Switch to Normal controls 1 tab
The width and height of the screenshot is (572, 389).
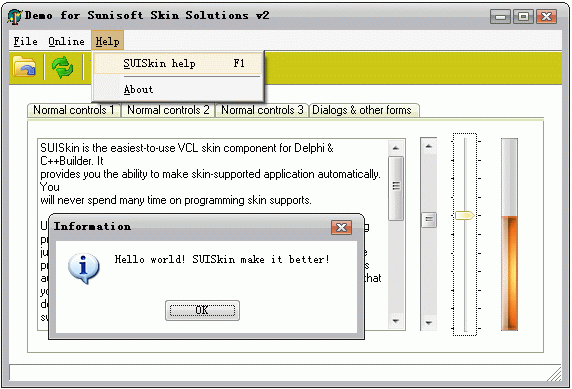coord(74,110)
